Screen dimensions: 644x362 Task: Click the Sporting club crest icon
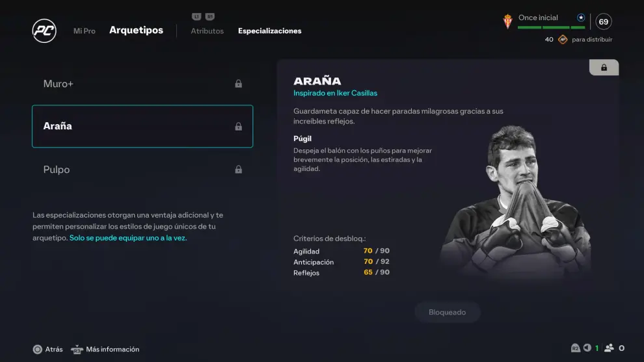pyautogui.click(x=507, y=21)
